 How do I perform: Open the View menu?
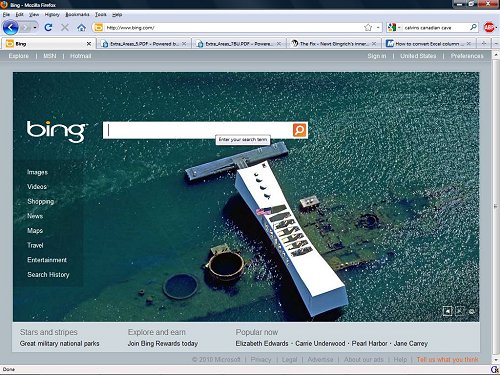34,14
